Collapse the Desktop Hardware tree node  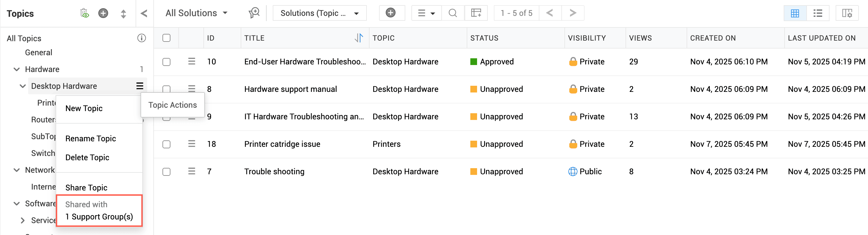(x=23, y=86)
